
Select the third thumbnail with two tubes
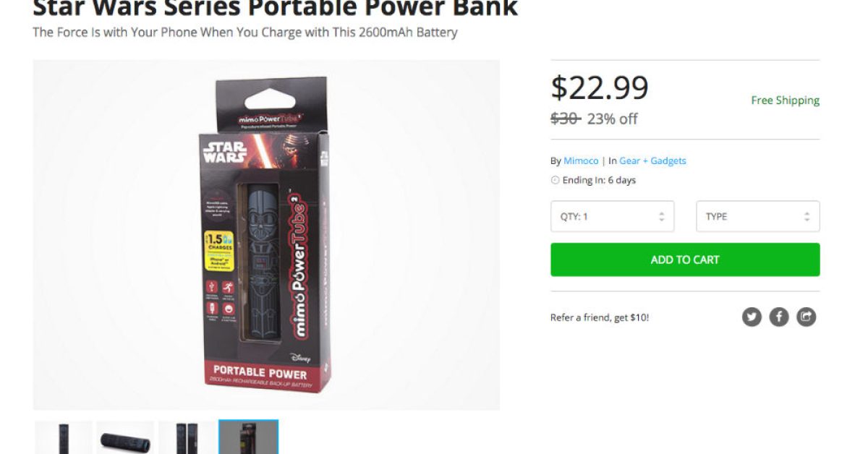point(187,437)
